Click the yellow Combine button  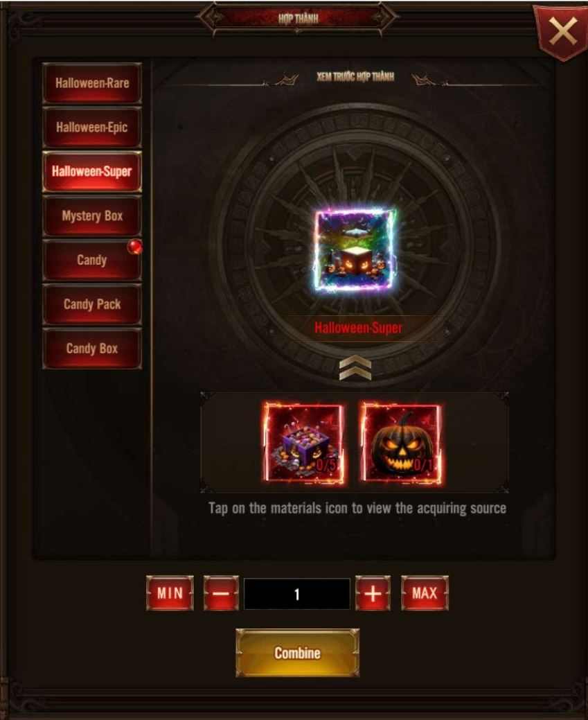point(297,653)
